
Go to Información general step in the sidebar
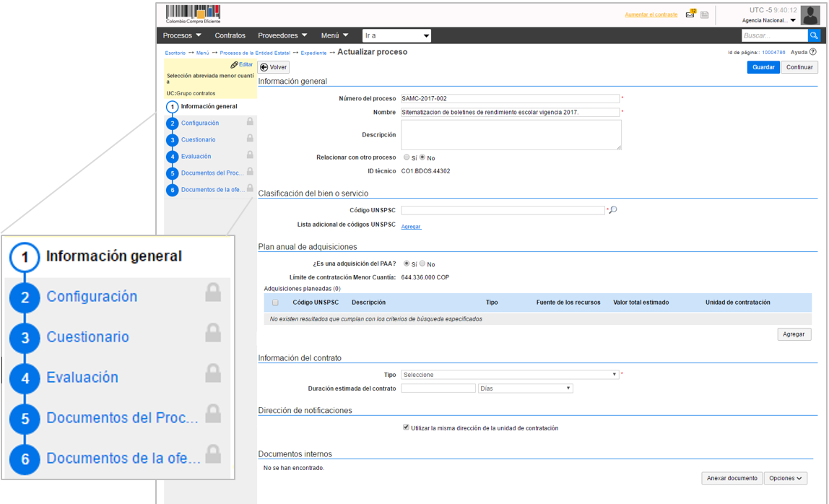click(x=209, y=106)
